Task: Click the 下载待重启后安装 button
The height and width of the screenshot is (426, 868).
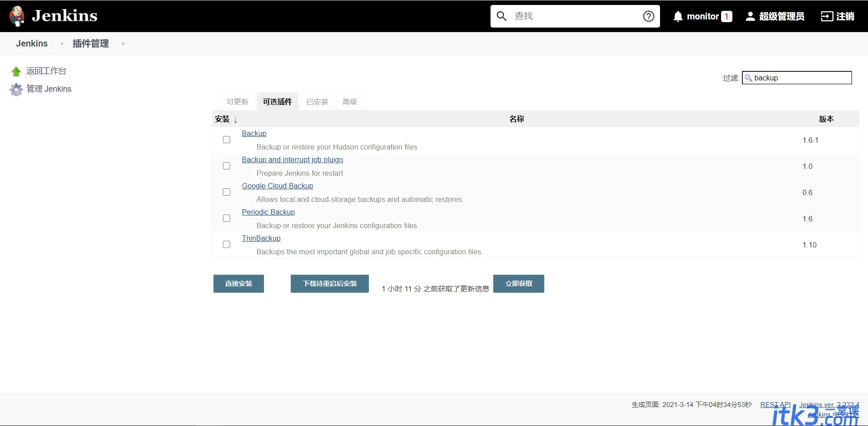Action: [x=330, y=284]
